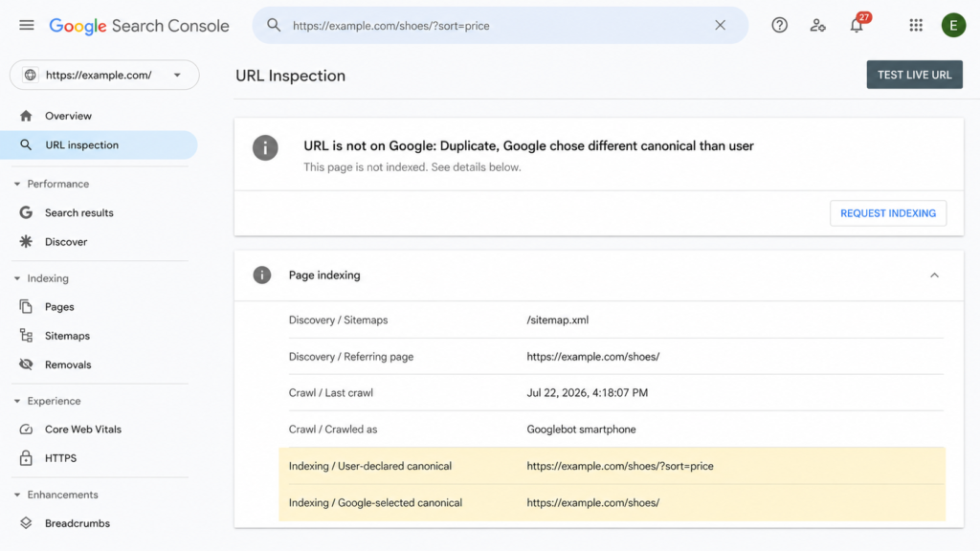Open the HTTPS report
The width and height of the screenshot is (980, 551).
click(60, 458)
